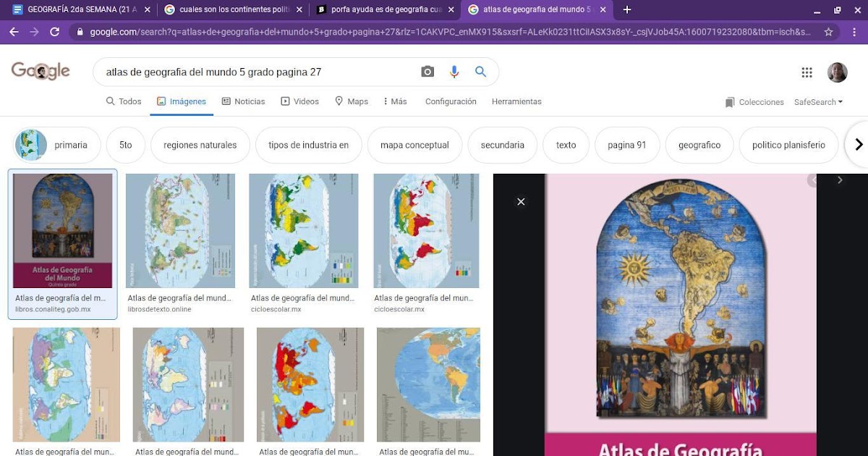
Task: Switch to 'porfa ayuda es de geografia' tab
Action: click(x=386, y=9)
